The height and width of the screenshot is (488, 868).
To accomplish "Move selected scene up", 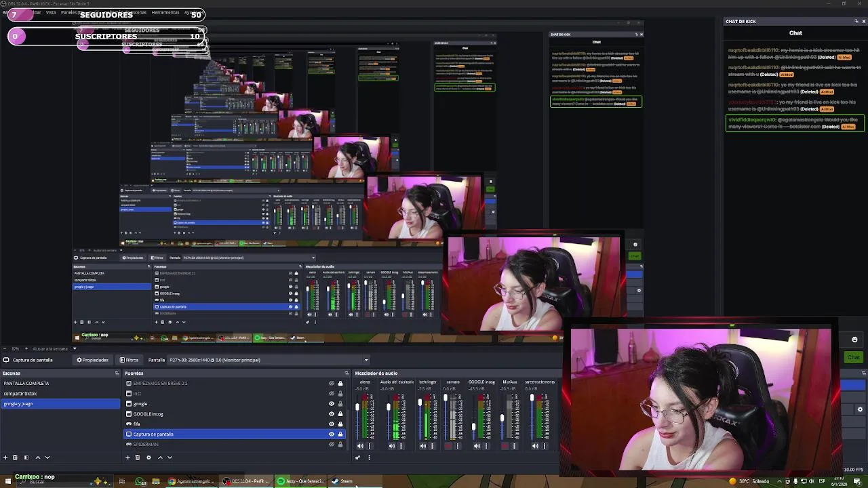I will [x=37, y=457].
